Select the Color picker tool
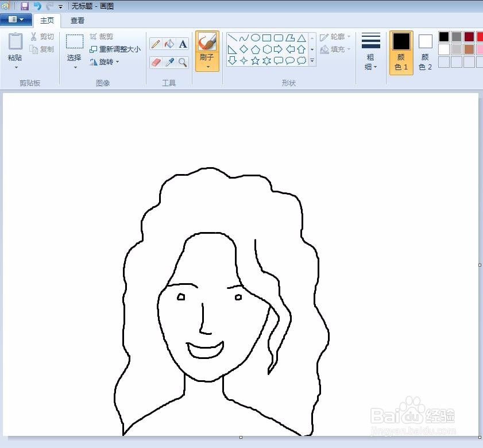Viewport: 483px width, 448px height. pos(169,61)
